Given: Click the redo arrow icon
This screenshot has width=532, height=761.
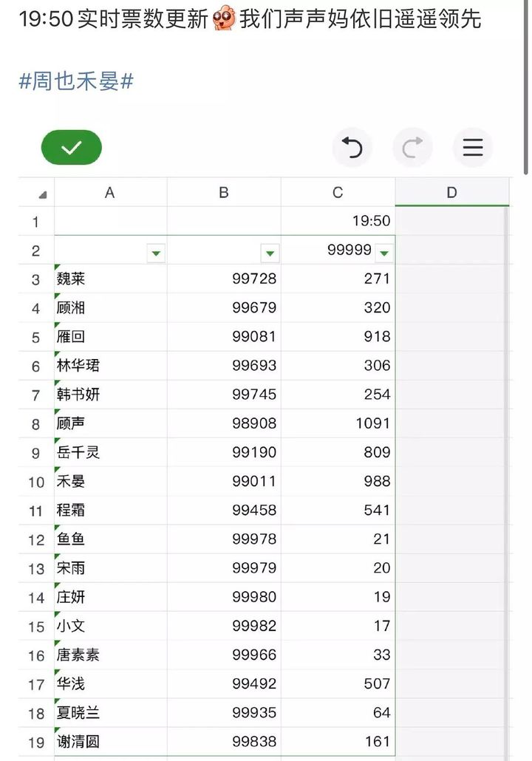Looking at the screenshot, I should coord(412,148).
